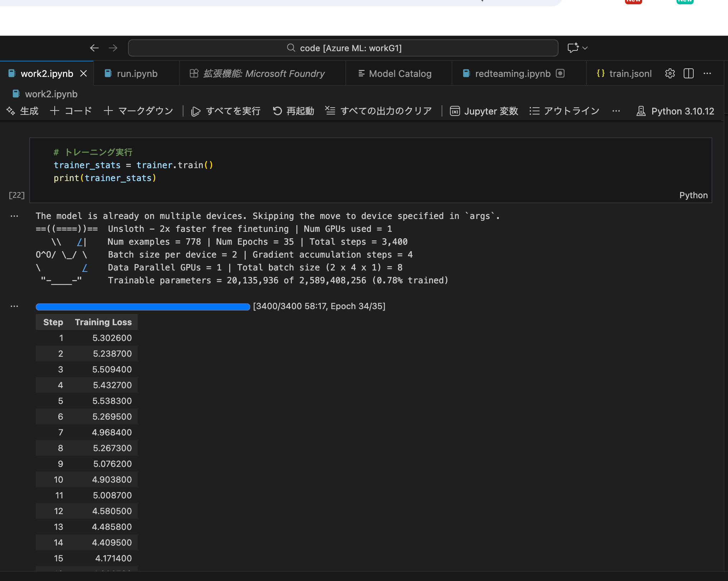Switch to the train.jsonl tab
Screen dimensions: 728x581
click(630, 74)
